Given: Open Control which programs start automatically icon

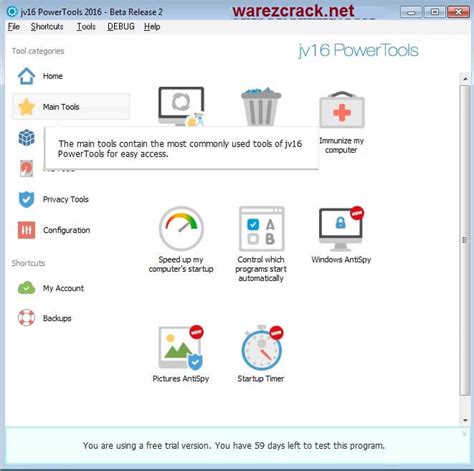Looking at the screenshot, I should pos(261,229).
